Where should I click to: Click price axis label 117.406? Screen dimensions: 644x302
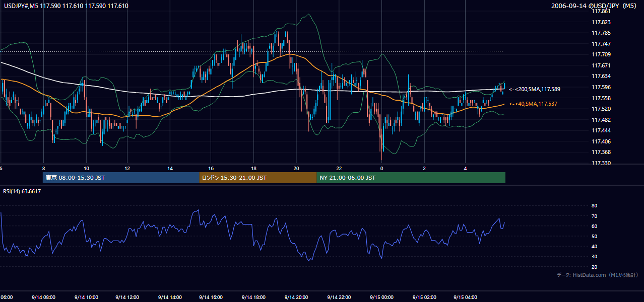601,141
